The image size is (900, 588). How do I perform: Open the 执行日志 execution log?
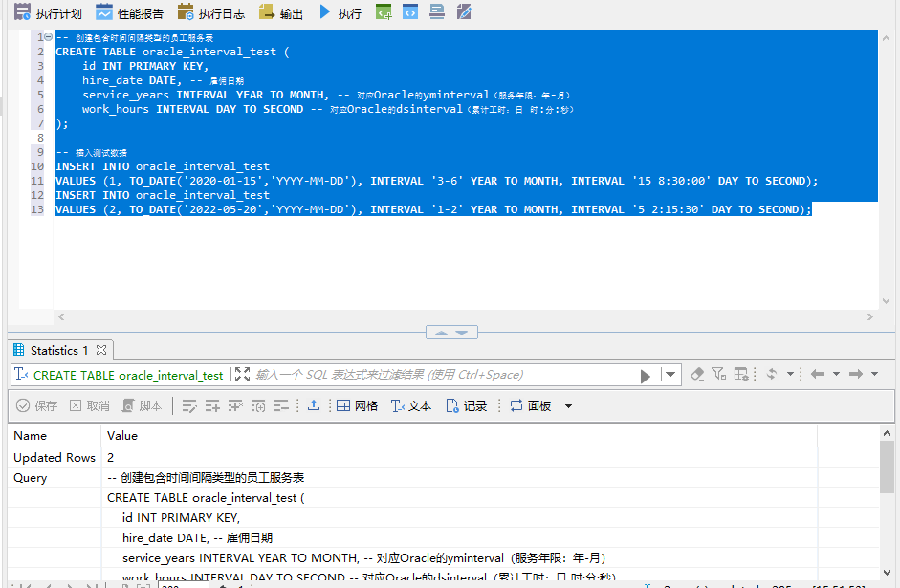(x=210, y=13)
